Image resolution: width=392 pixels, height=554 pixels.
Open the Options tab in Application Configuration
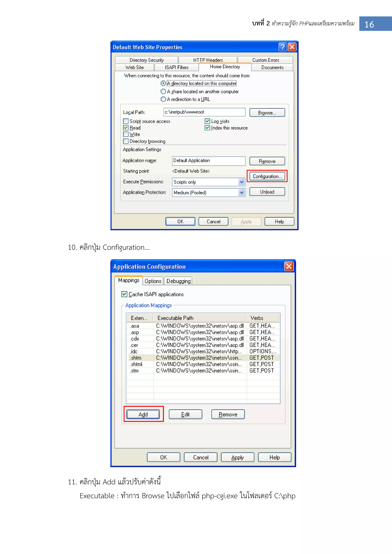click(153, 281)
